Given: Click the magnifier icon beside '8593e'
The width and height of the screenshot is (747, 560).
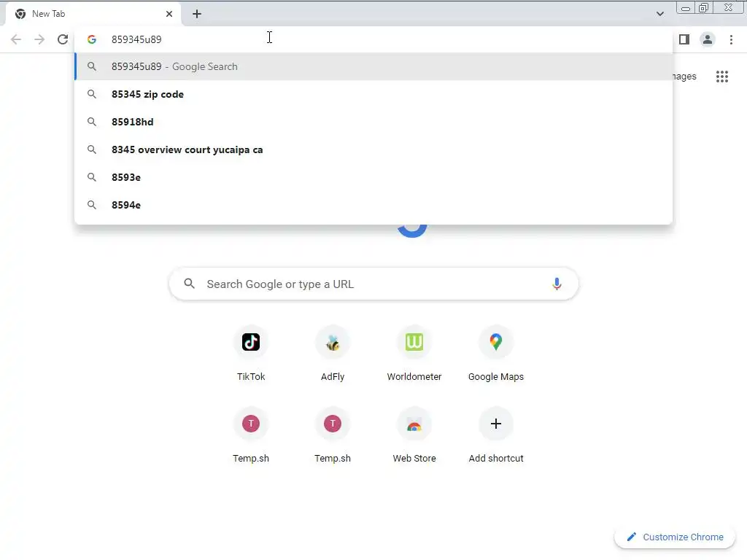Looking at the screenshot, I should click(92, 177).
